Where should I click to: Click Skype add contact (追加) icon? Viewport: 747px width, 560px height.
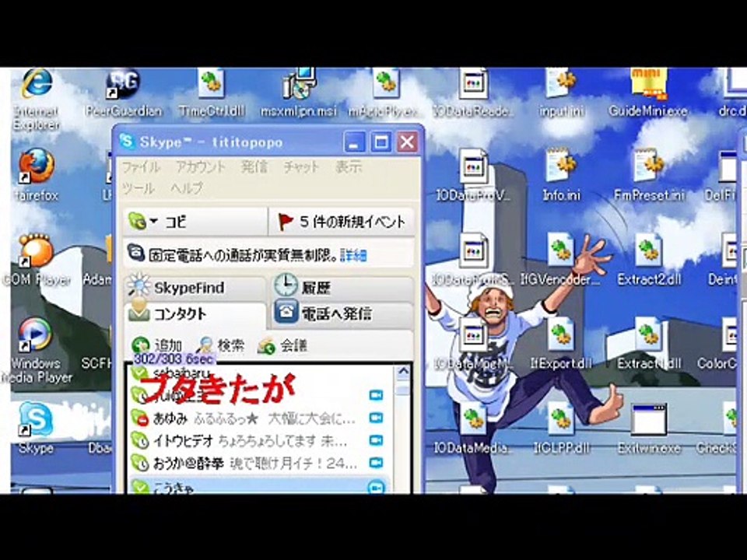coord(141,345)
